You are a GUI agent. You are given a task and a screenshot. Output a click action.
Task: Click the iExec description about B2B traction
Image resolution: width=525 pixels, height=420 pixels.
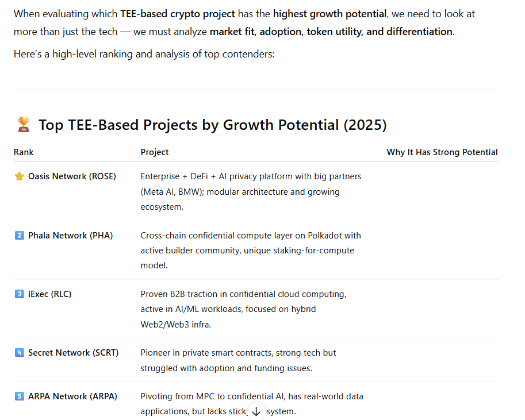pos(243,309)
